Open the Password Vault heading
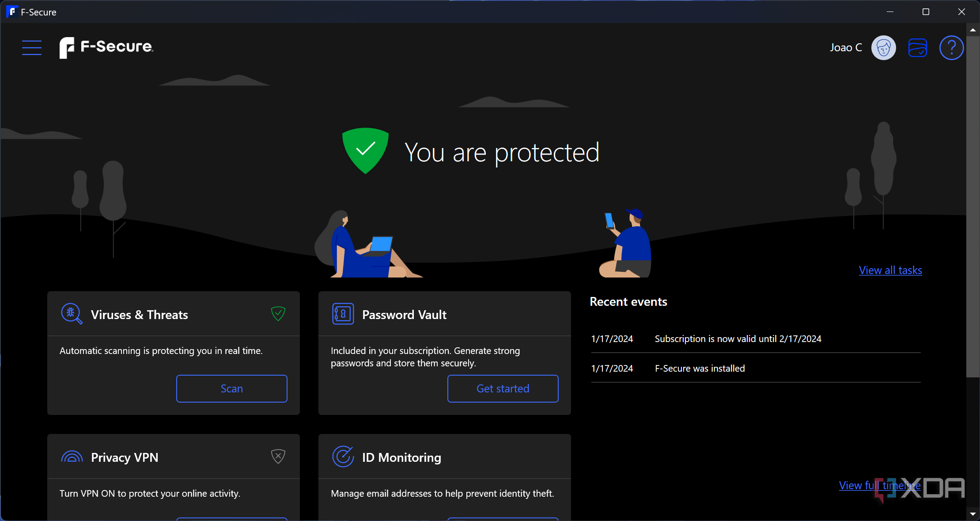Image resolution: width=980 pixels, height=521 pixels. 404,315
